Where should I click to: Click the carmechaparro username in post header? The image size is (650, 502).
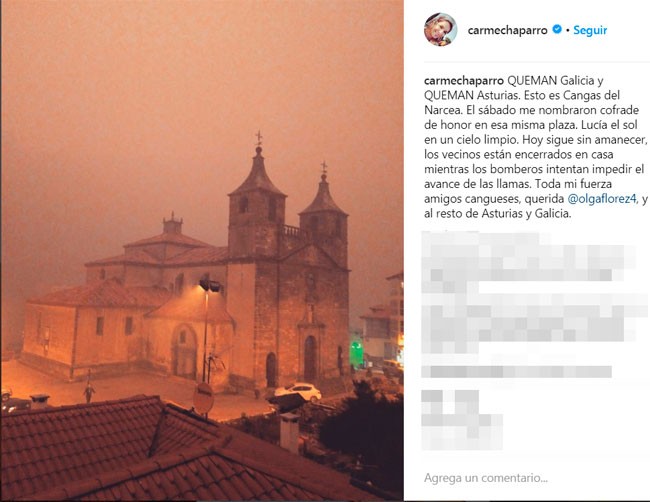[x=507, y=30]
